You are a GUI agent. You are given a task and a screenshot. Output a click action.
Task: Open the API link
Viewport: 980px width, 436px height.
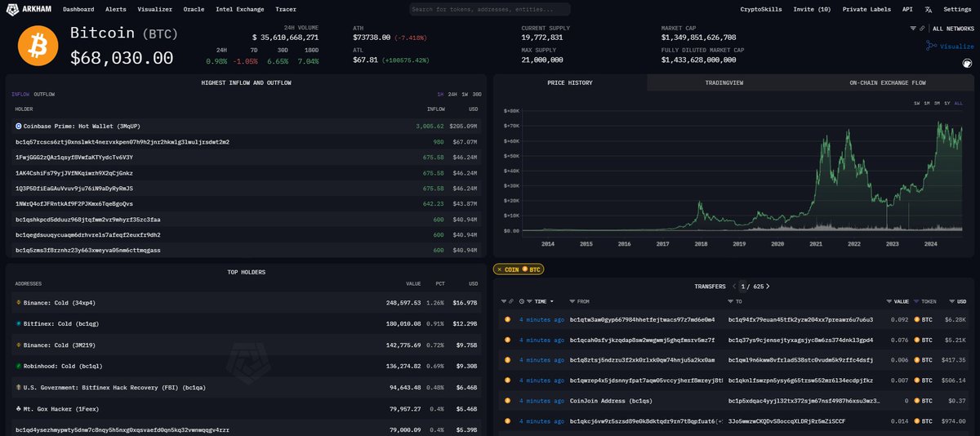[x=907, y=9]
